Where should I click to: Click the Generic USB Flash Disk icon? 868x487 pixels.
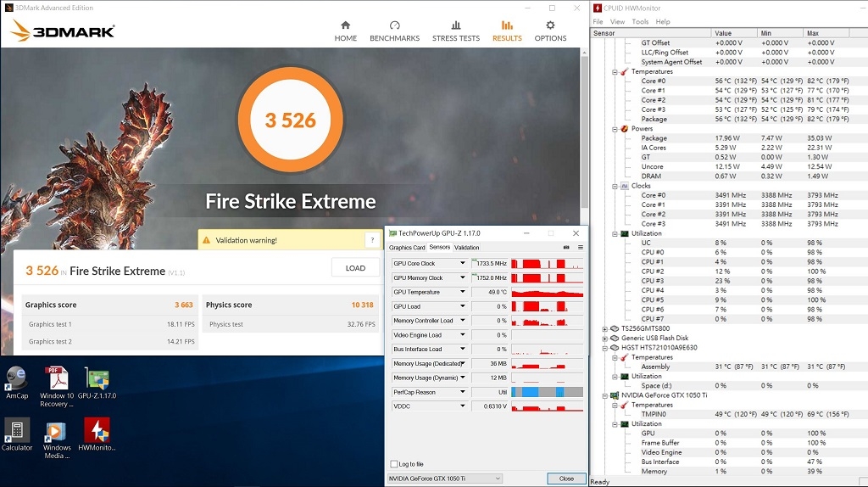615,338
